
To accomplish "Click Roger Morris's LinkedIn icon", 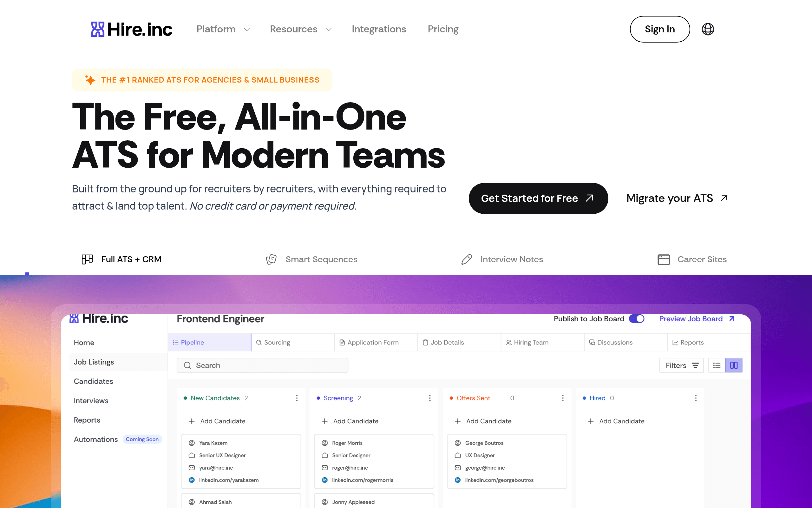I will point(324,480).
